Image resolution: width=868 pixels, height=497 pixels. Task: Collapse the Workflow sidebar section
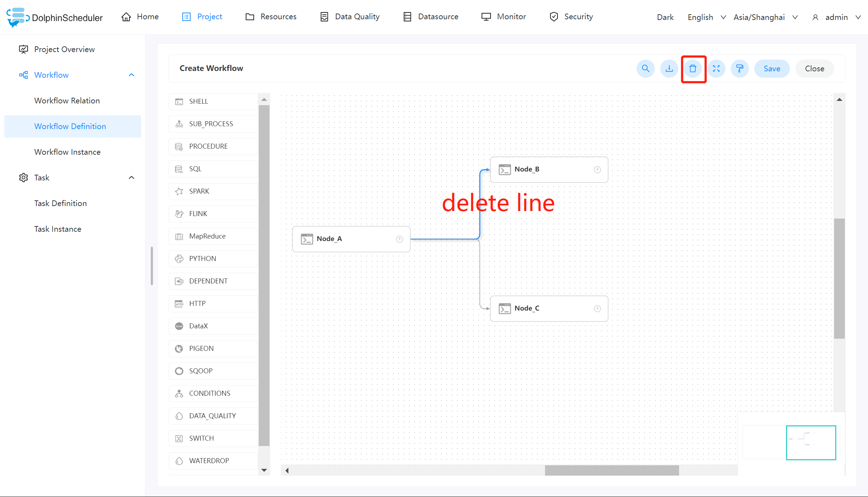(131, 75)
